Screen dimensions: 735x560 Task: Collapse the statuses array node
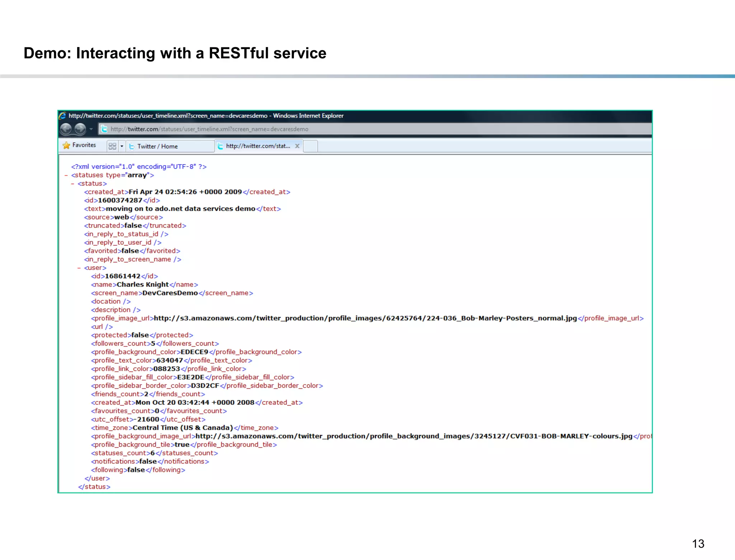[x=66, y=176]
